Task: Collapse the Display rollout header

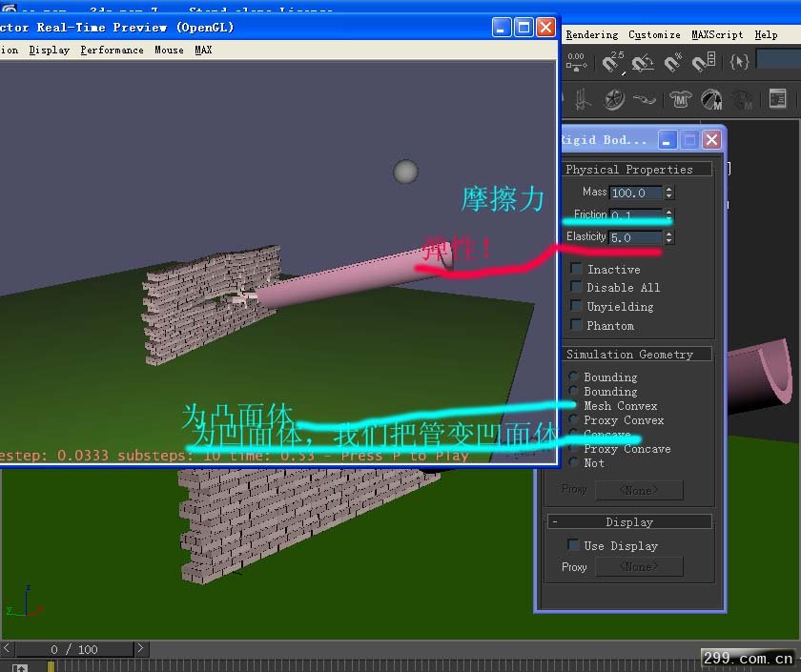Action: (629, 522)
